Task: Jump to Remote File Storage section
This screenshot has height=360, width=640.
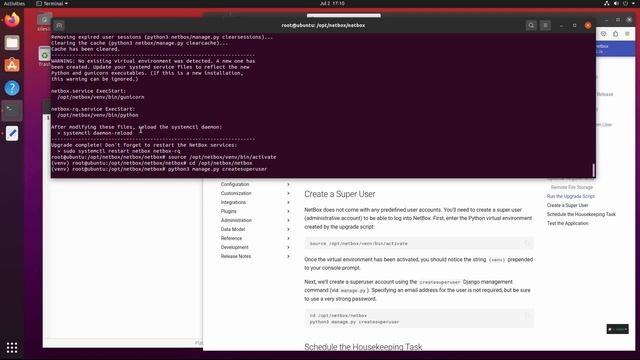Action: pyautogui.click(x=571, y=187)
